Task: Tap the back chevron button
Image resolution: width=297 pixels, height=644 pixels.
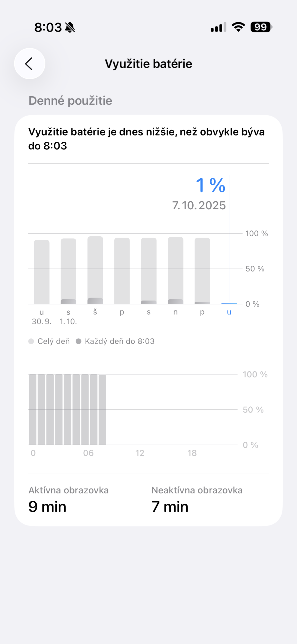Action: click(29, 64)
